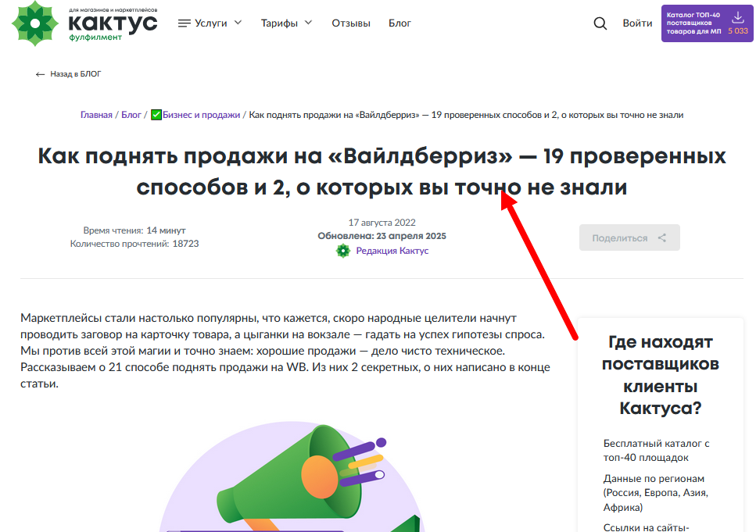Click the Кактус logo in header
The width and height of the screenshot is (756, 532).
[84, 23]
